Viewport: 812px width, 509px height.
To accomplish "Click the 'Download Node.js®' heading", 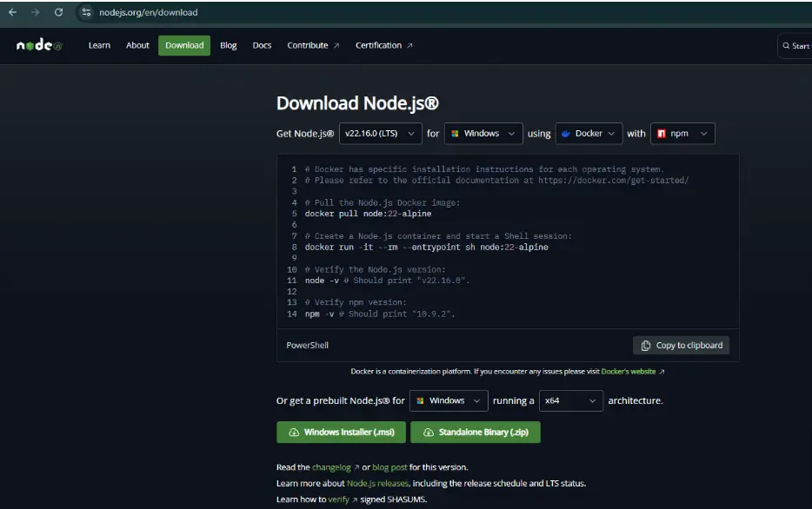I will 357,103.
